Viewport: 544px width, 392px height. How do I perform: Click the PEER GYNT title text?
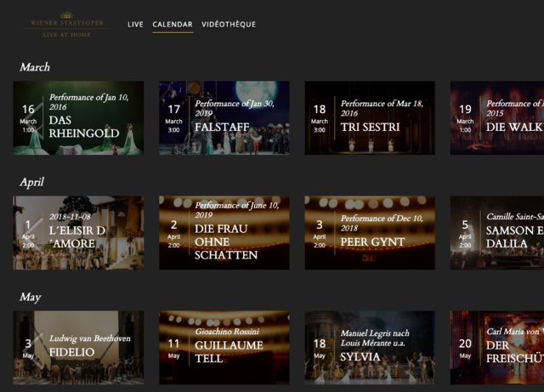[x=372, y=242]
